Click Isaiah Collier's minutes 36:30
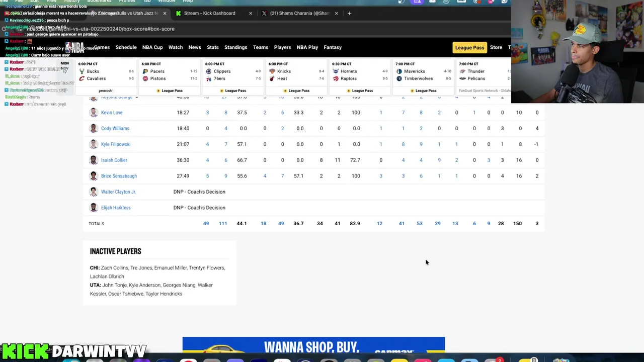This screenshot has height=362, width=644. 183,160
